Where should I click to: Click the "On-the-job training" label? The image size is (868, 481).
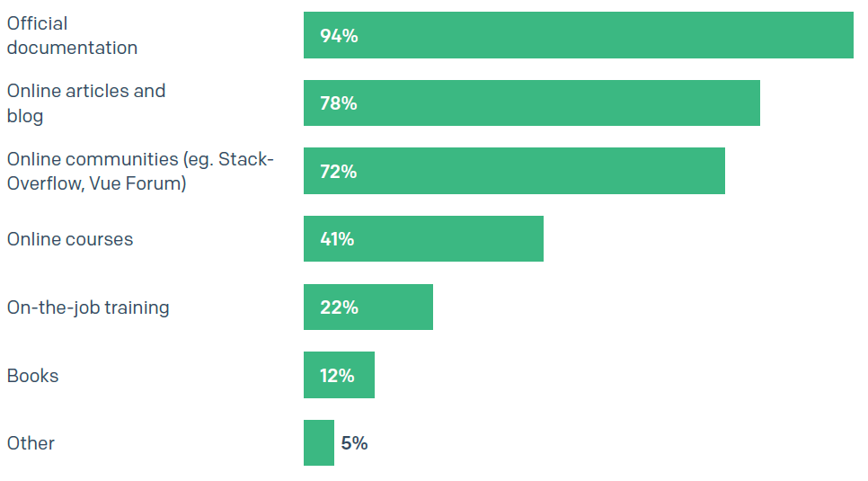coord(88,308)
